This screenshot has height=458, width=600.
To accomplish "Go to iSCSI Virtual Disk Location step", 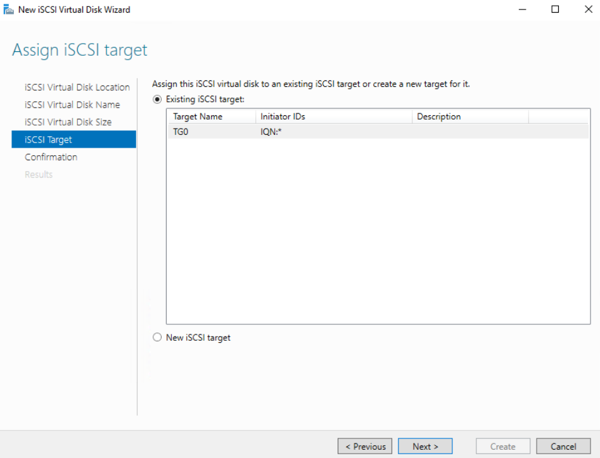I will [x=77, y=87].
